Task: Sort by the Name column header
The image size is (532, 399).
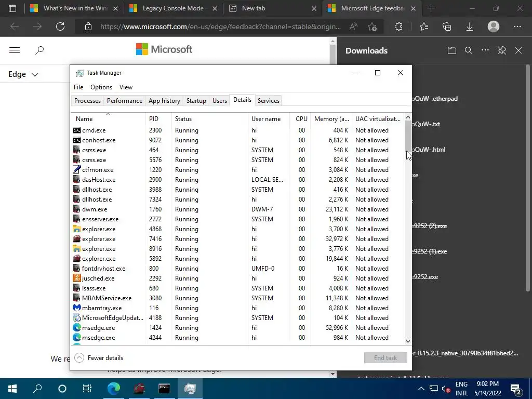Action: point(108,119)
